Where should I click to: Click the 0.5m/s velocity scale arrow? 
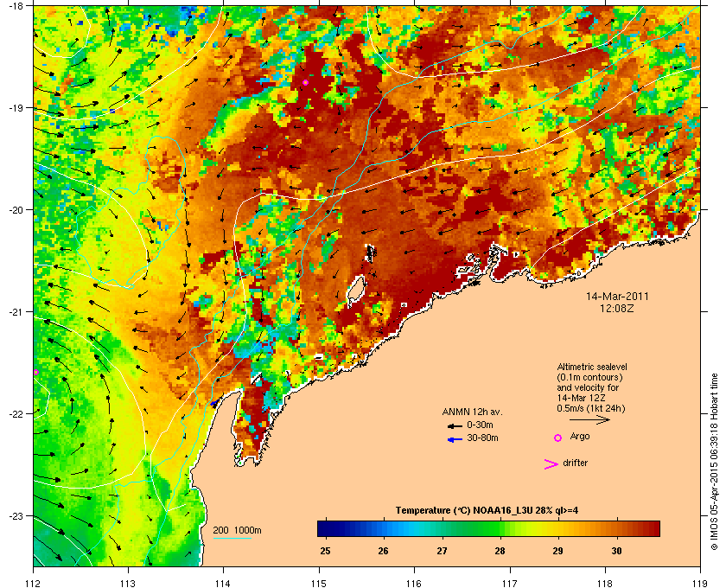(x=589, y=419)
